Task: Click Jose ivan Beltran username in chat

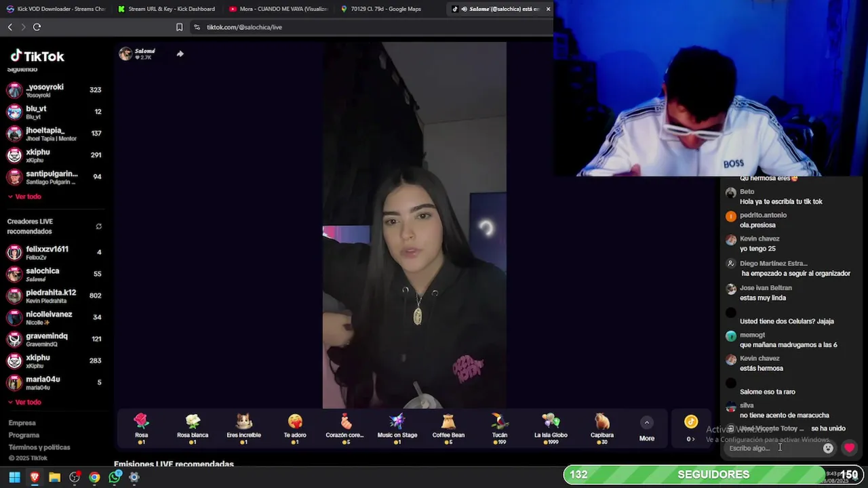Action: [x=766, y=288]
